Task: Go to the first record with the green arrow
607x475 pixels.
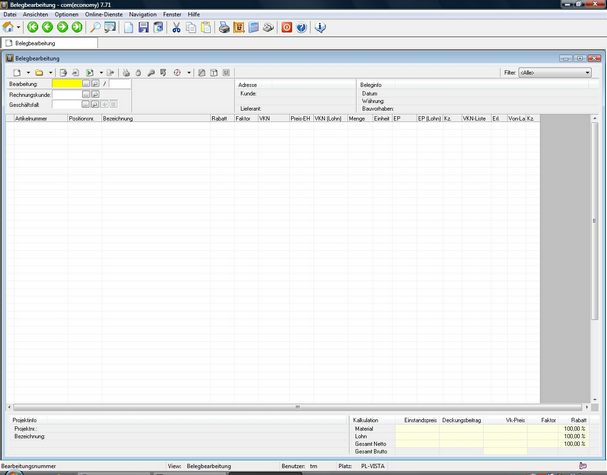Action: [x=33, y=27]
